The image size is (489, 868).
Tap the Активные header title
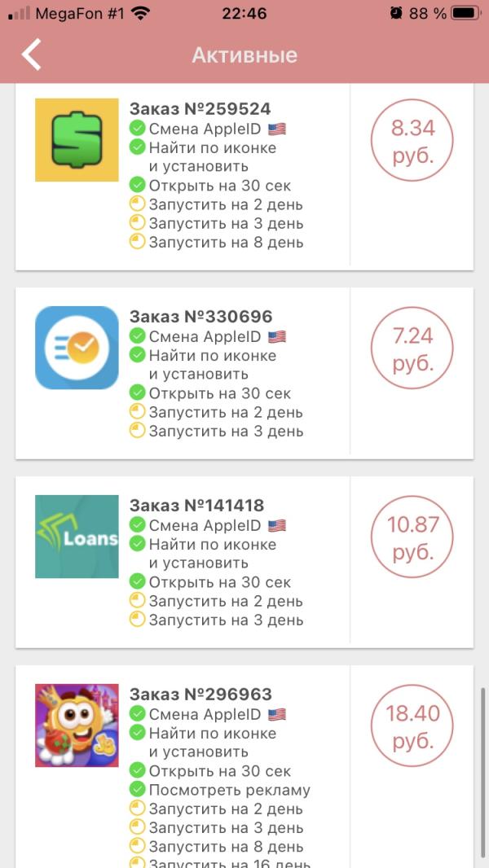pos(244,55)
